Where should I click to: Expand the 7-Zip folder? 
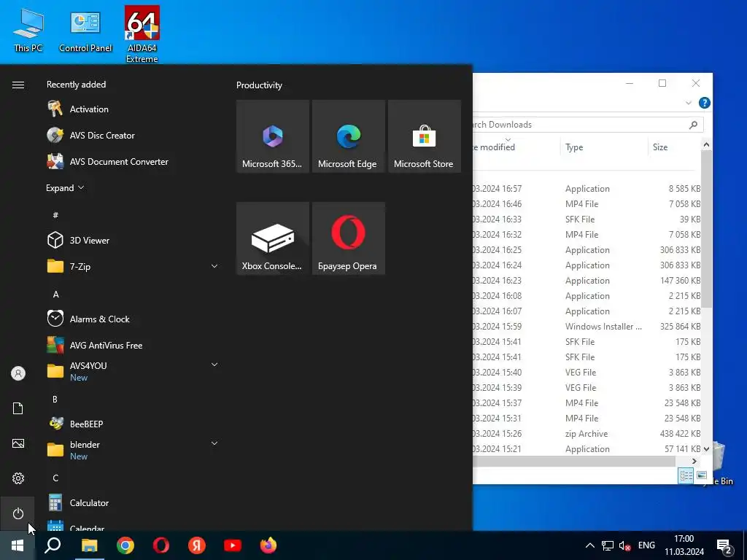(x=214, y=266)
